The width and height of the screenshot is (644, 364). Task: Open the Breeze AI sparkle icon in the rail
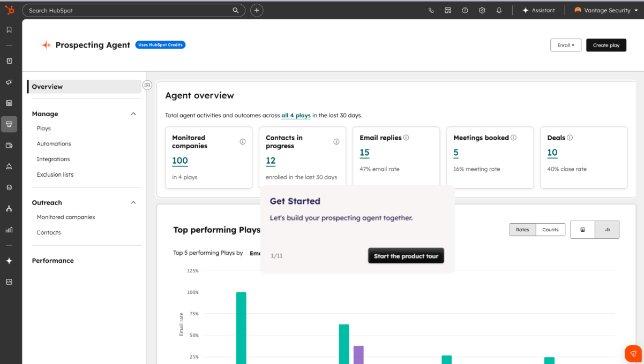[x=9, y=261]
